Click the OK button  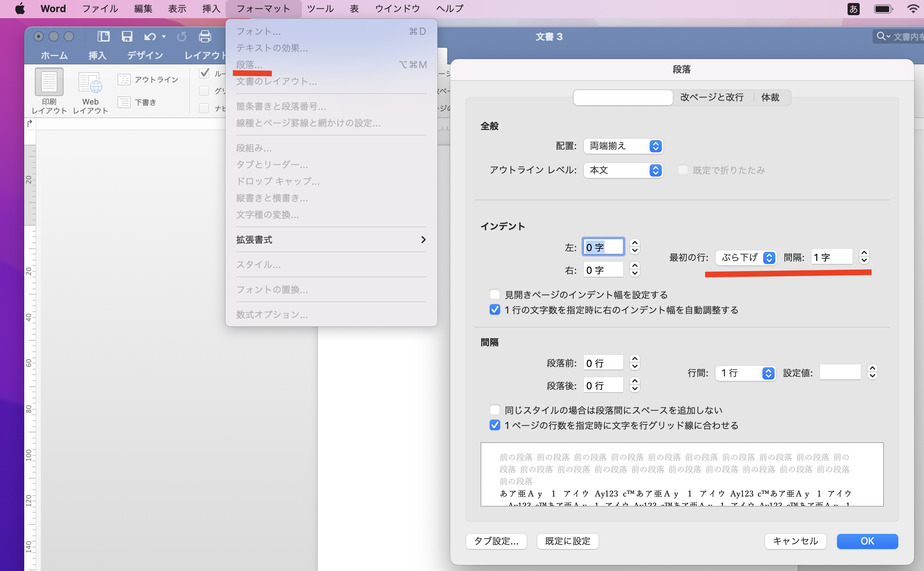(x=867, y=541)
